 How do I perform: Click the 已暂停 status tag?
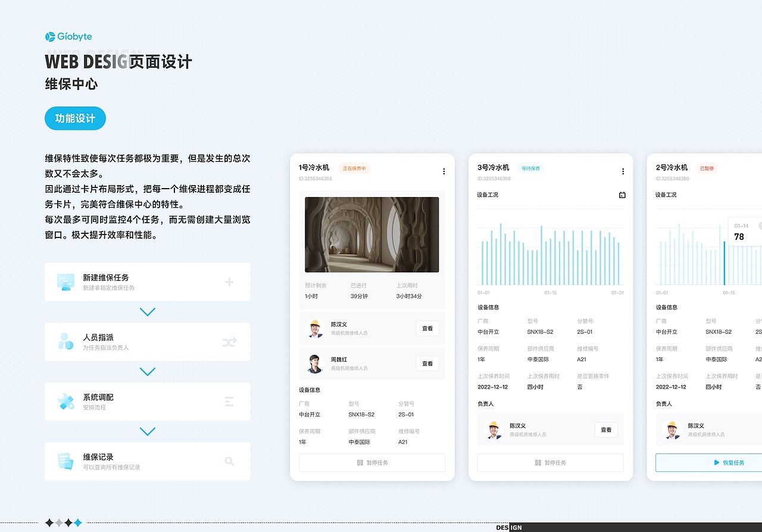(x=707, y=168)
